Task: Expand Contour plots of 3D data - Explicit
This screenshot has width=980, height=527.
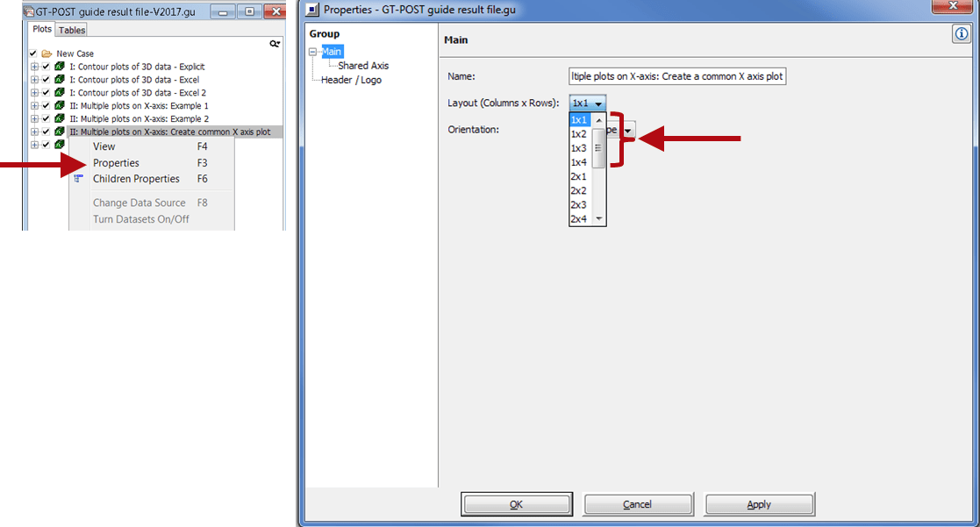Action: 34,66
